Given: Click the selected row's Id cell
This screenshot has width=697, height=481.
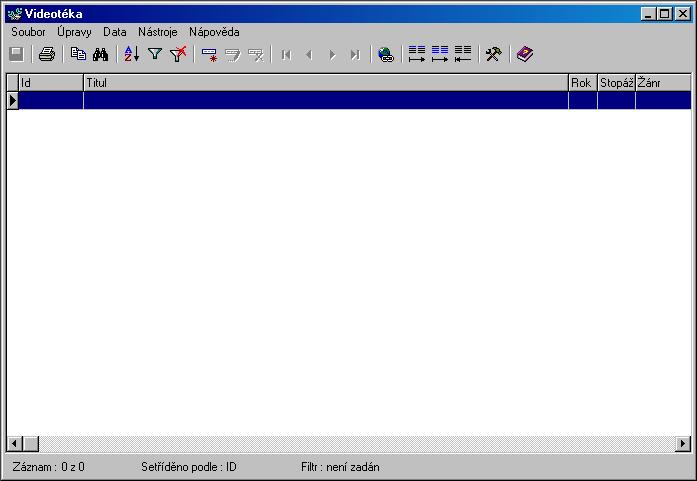Looking at the screenshot, I should point(51,100).
